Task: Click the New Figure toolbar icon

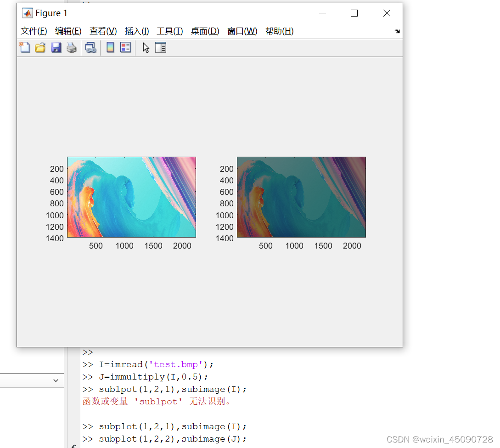Action: tap(25, 47)
